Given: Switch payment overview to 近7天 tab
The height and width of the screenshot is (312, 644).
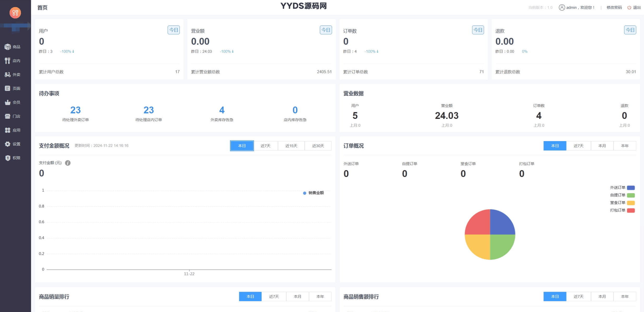Looking at the screenshot, I should [x=266, y=146].
